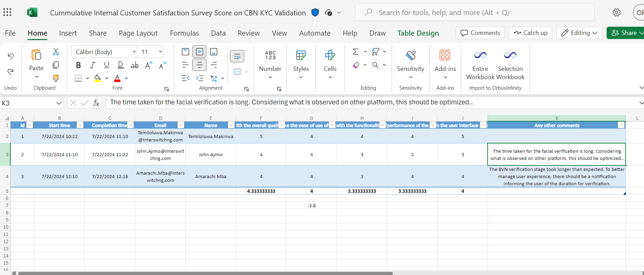Open the font name dropdown

[x=134, y=52]
